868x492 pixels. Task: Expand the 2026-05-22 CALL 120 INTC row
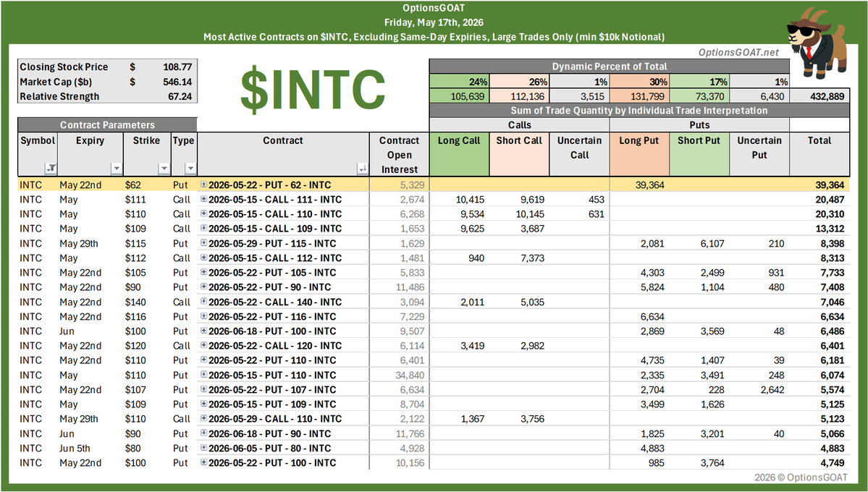[203, 345]
